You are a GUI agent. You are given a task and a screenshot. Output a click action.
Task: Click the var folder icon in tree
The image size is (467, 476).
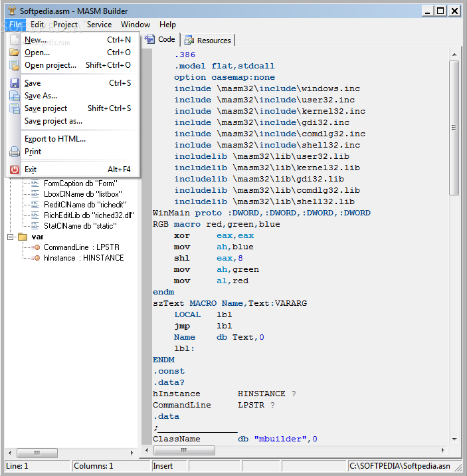point(23,237)
